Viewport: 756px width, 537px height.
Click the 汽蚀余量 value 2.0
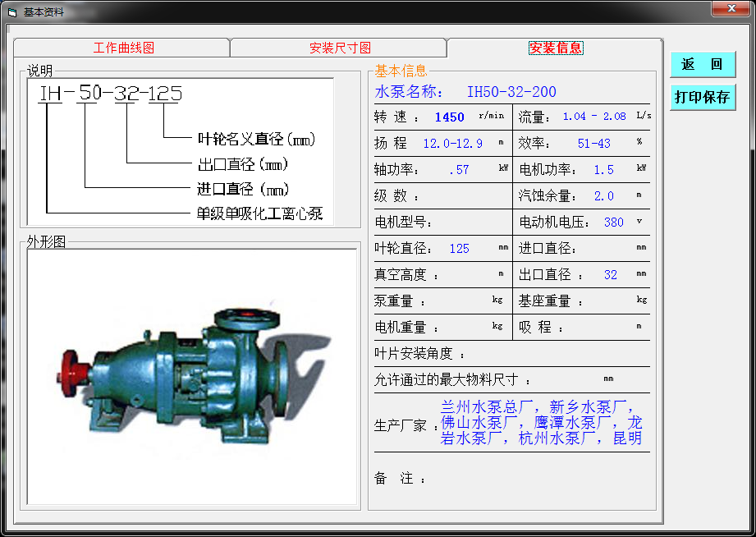603,196
